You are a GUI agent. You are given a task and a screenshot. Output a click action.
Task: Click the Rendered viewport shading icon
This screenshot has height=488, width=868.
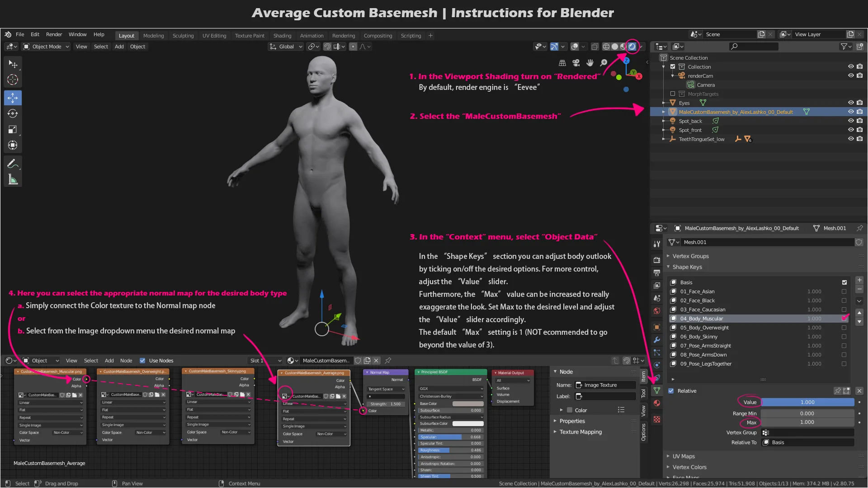pyautogui.click(x=632, y=47)
